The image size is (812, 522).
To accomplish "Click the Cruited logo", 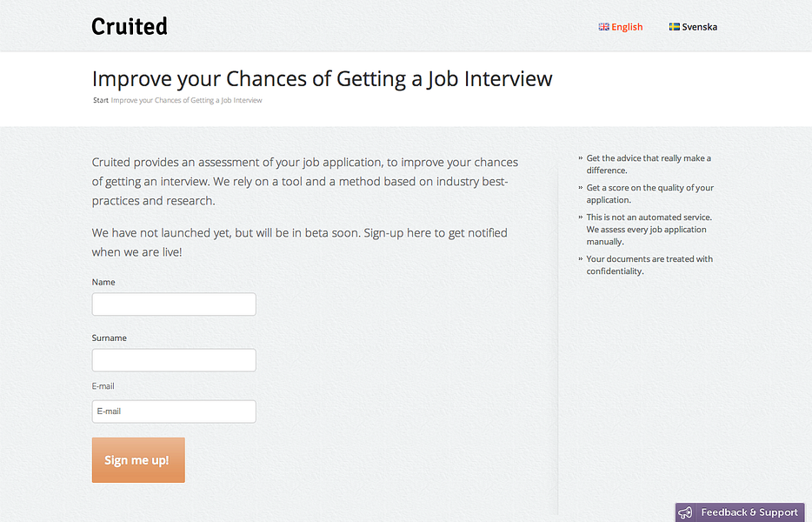I will click(x=130, y=26).
